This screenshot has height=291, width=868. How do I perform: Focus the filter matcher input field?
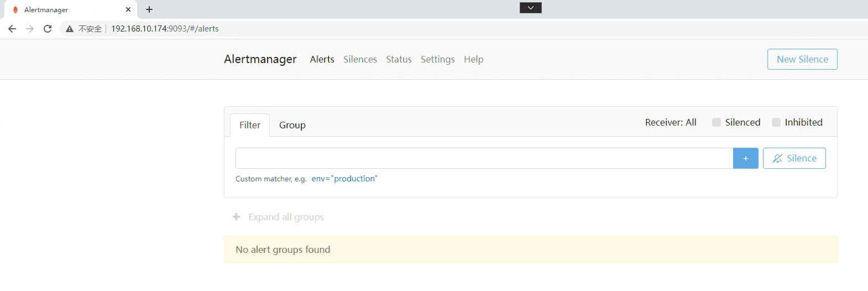click(x=484, y=158)
